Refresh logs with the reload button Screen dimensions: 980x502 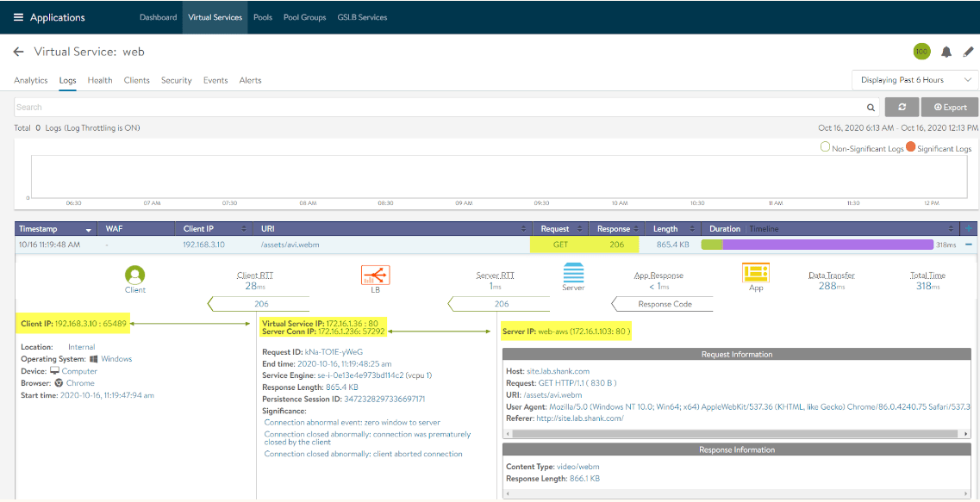click(x=902, y=108)
